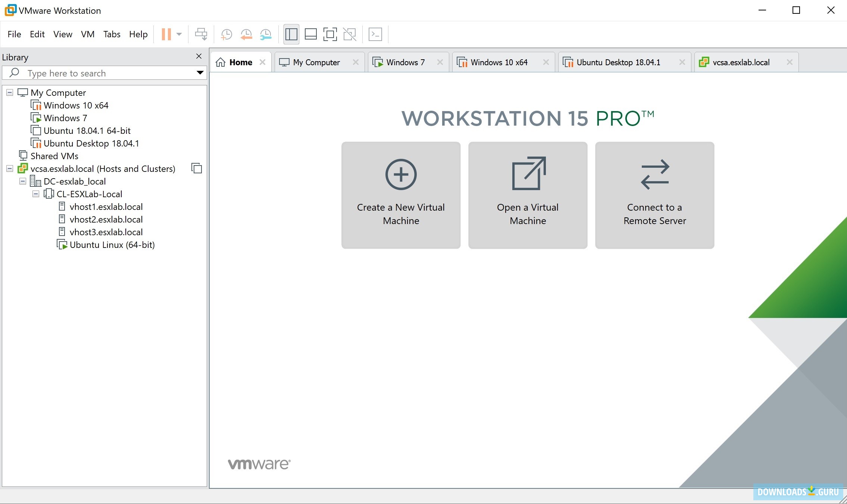Click the library search input field
This screenshot has height=504, width=847.
[105, 73]
